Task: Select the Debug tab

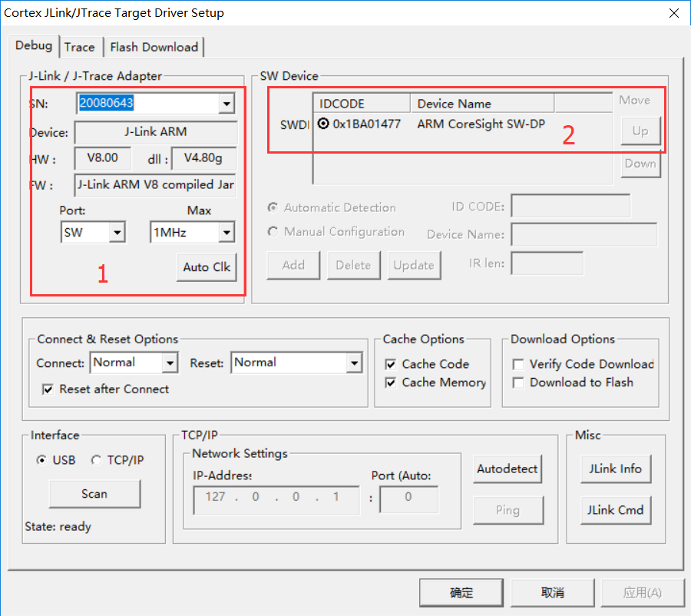Action: (x=34, y=45)
